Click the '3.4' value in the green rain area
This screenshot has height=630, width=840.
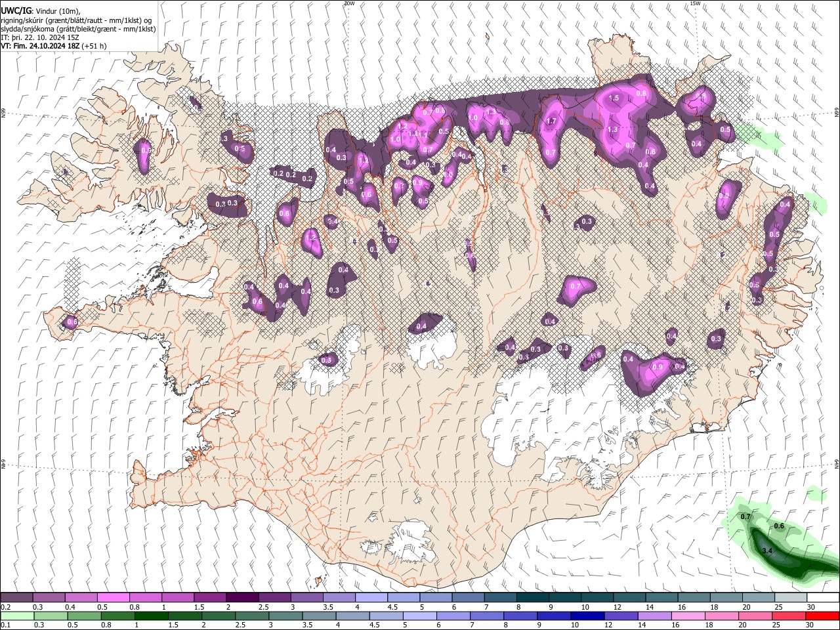point(766,551)
